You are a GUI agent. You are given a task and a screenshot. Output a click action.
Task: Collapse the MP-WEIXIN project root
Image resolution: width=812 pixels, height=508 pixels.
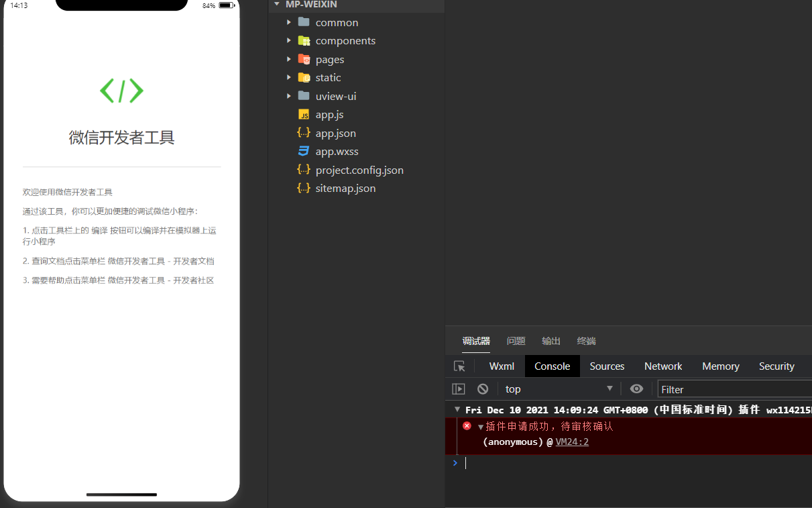[276, 4]
